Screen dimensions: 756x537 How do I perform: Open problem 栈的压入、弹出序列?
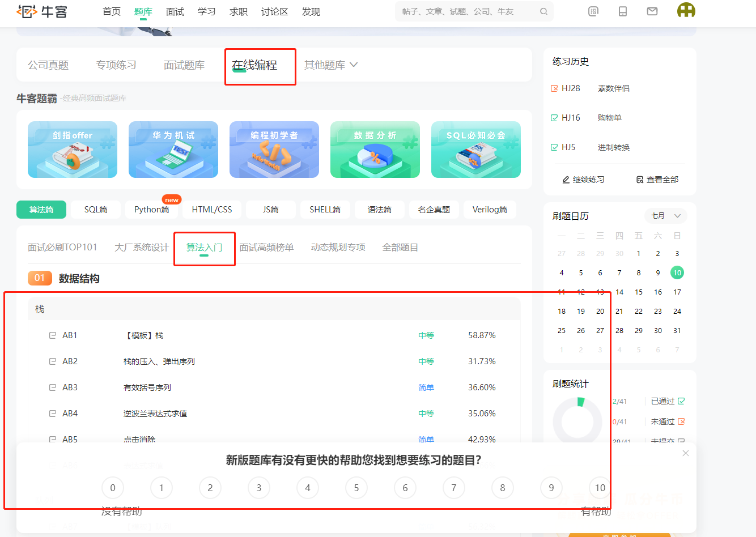(159, 361)
